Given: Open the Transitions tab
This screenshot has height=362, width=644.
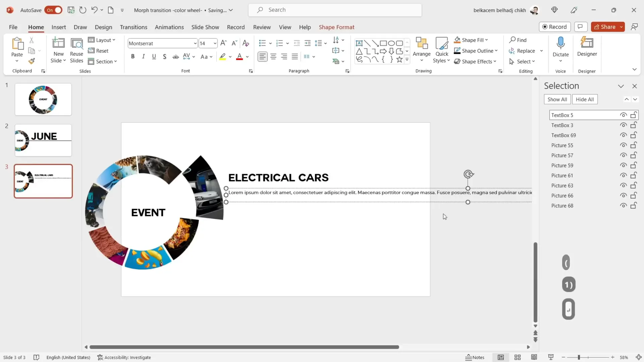Looking at the screenshot, I should click(x=133, y=27).
